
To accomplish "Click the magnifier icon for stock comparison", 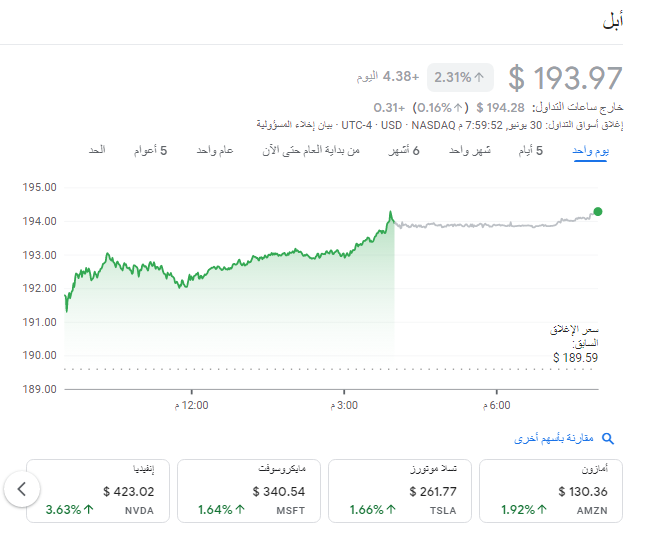I will pyautogui.click(x=607, y=438).
